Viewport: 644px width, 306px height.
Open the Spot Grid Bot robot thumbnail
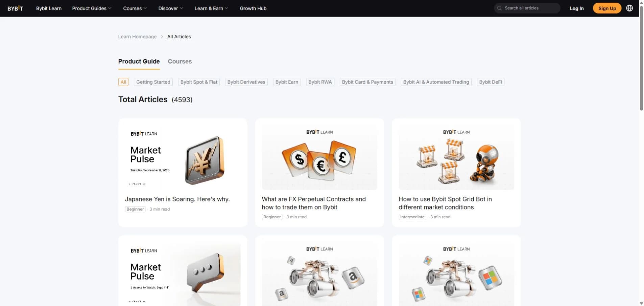click(456, 157)
